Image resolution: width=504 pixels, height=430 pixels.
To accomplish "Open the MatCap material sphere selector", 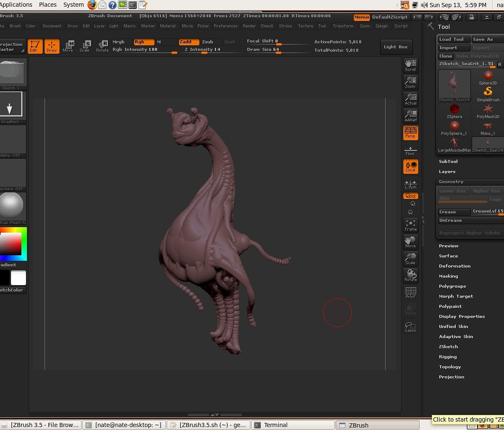I will pos(11,208).
